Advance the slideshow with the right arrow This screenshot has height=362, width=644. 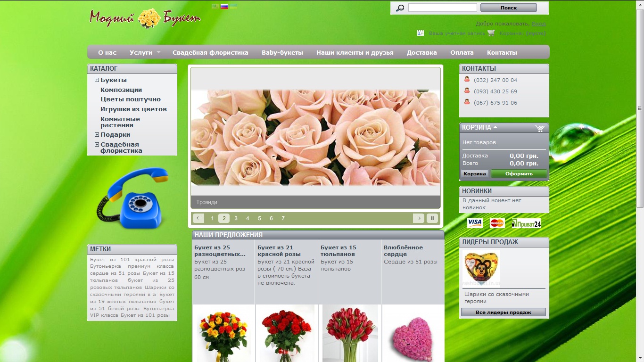(x=418, y=218)
